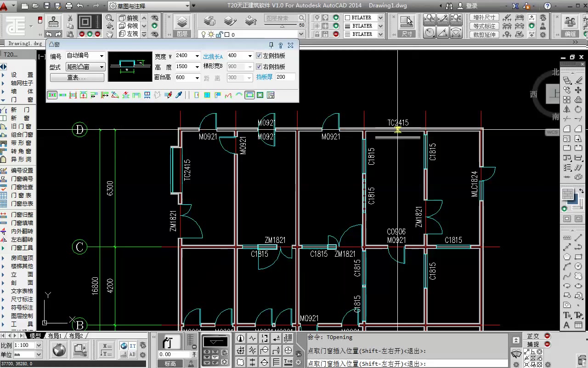Screen dimensions: 588x368
Task: Select 左视 left view
Action: [x=129, y=34]
